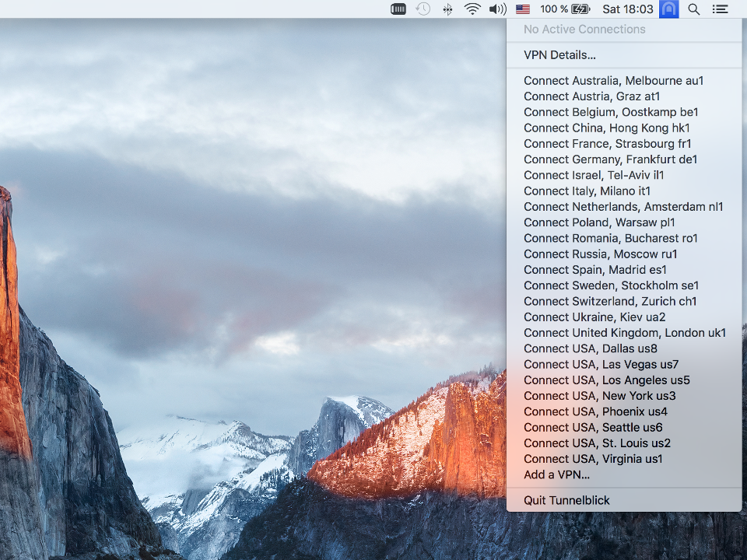This screenshot has height=560, width=747.
Task: Connect USA, Virginia us1
Action: 624,458
